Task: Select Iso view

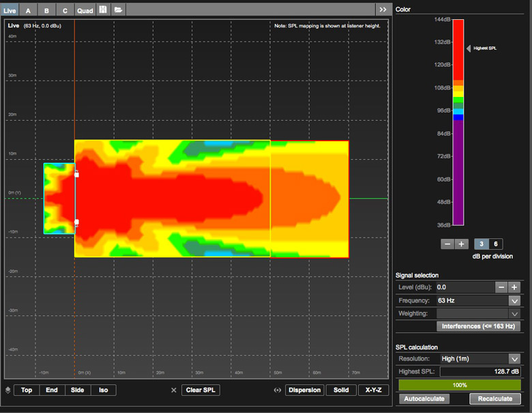Action: click(104, 390)
